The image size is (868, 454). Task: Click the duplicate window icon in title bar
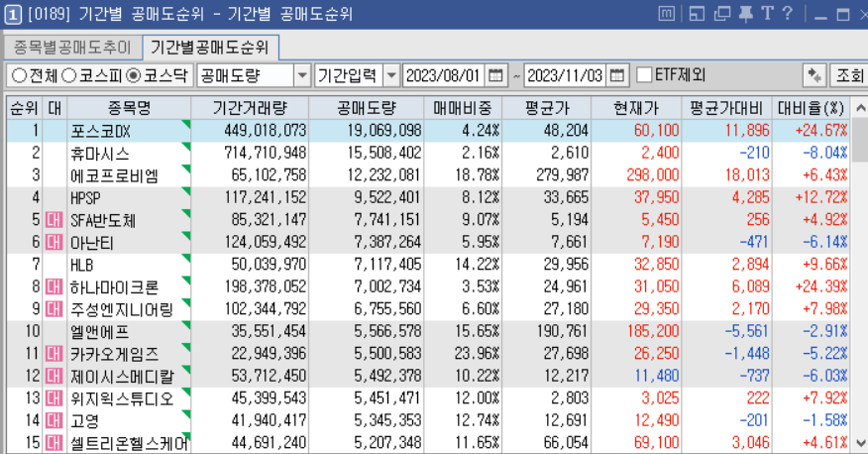point(722,13)
